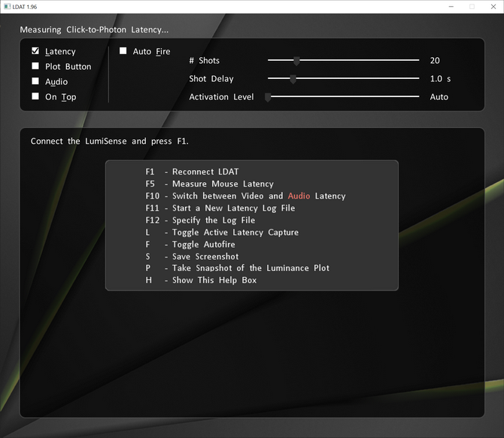Click the F11 - Start a New Latency Log File line
Viewport: 504px width, 438px height.
point(220,208)
